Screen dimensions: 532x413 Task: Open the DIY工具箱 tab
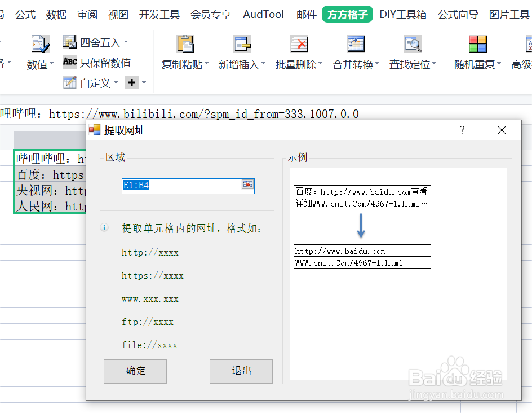pos(403,15)
